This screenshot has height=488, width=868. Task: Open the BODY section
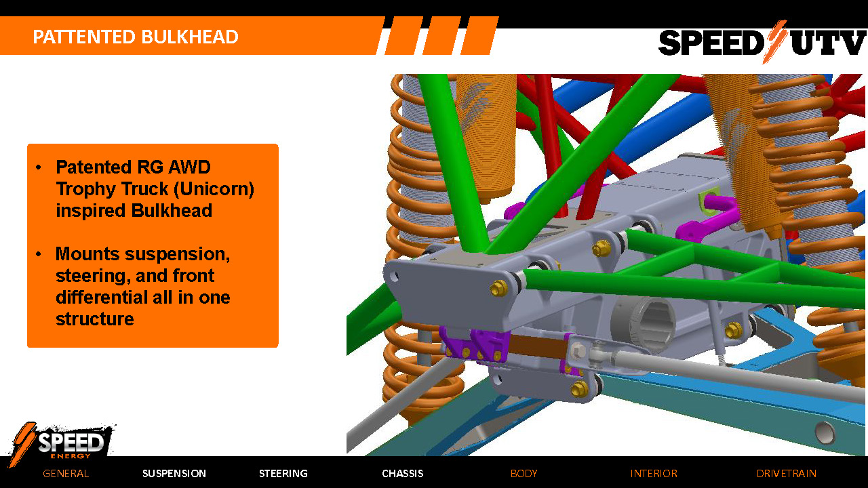pos(524,474)
